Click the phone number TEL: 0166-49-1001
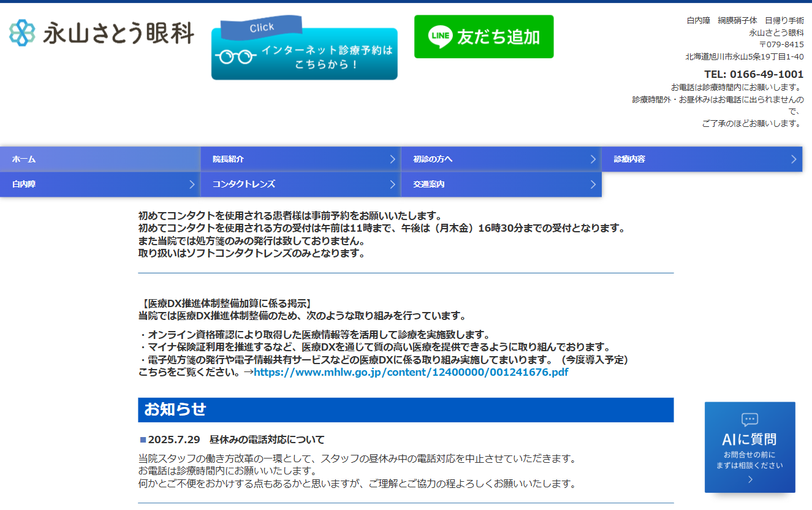Image resolution: width=812 pixels, height=510 pixels. [754, 74]
